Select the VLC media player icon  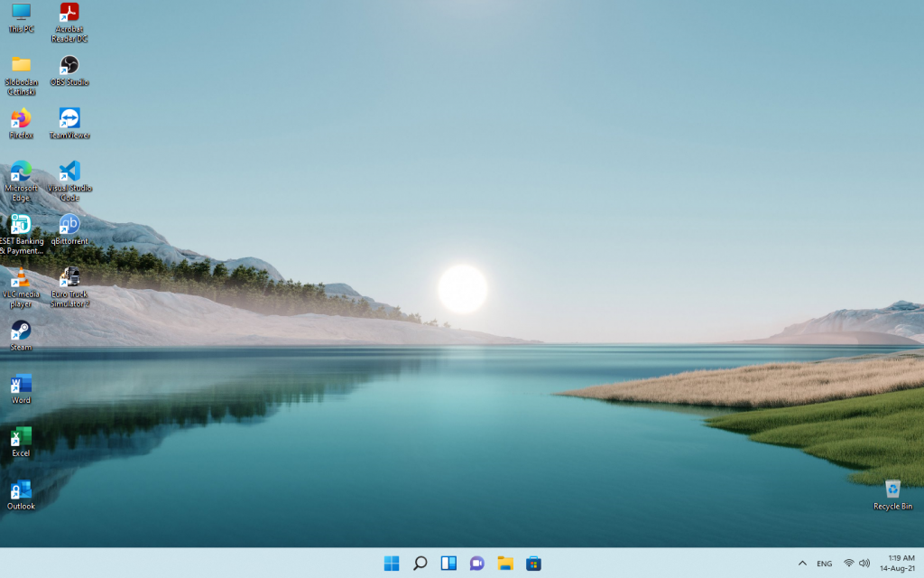point(21,277)
